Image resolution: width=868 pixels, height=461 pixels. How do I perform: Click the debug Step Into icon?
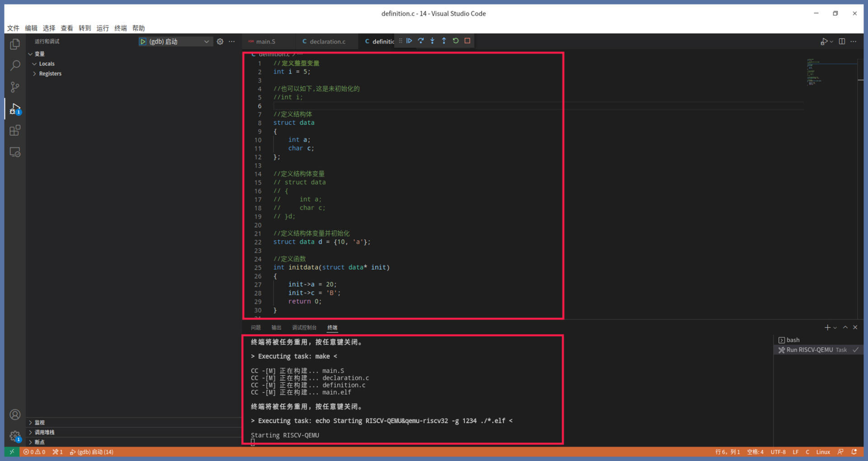(x=432, y=41)
